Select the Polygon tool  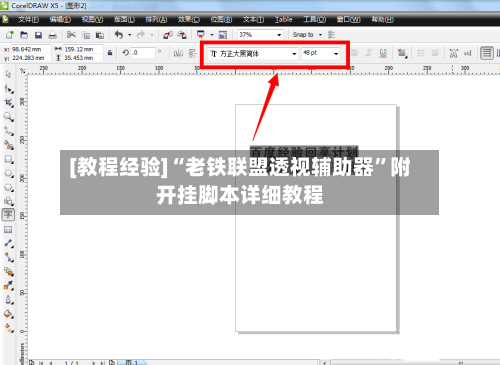[8, 187]
